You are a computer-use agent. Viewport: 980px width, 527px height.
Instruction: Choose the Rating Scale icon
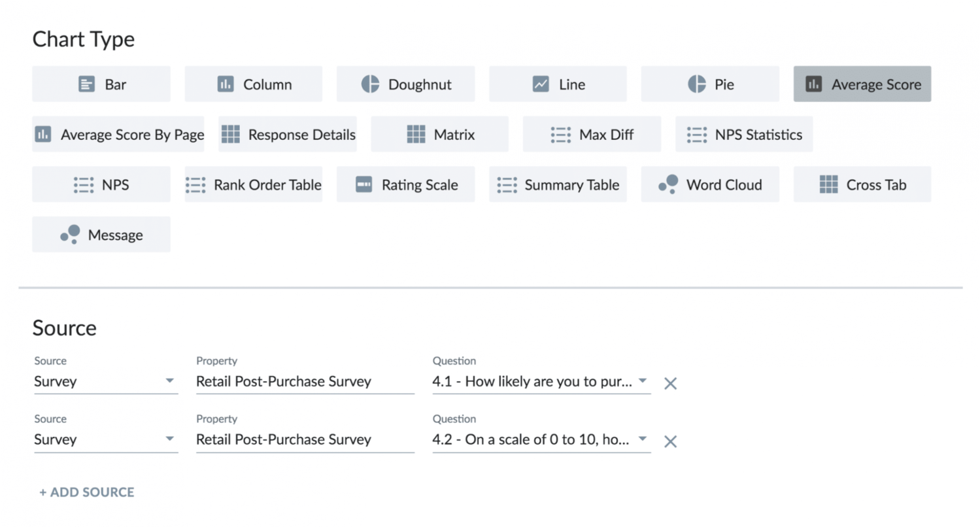[363, 185]
